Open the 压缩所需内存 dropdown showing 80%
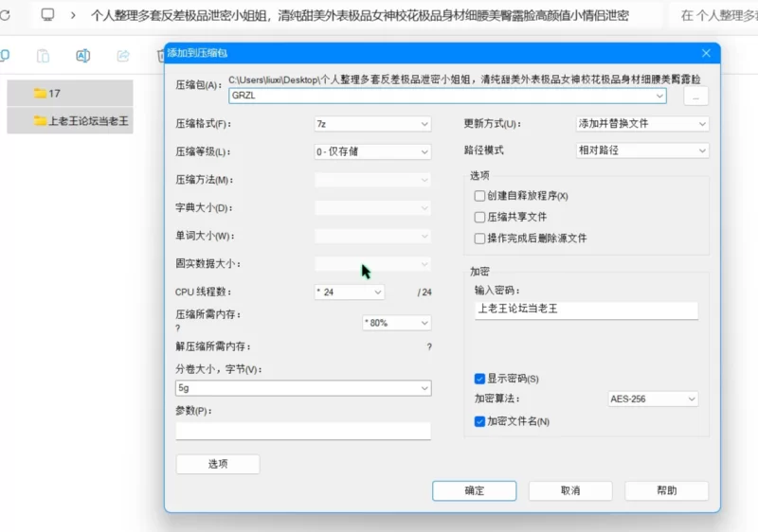The height and width of the screenshot is (532, 758). point(396,323)
